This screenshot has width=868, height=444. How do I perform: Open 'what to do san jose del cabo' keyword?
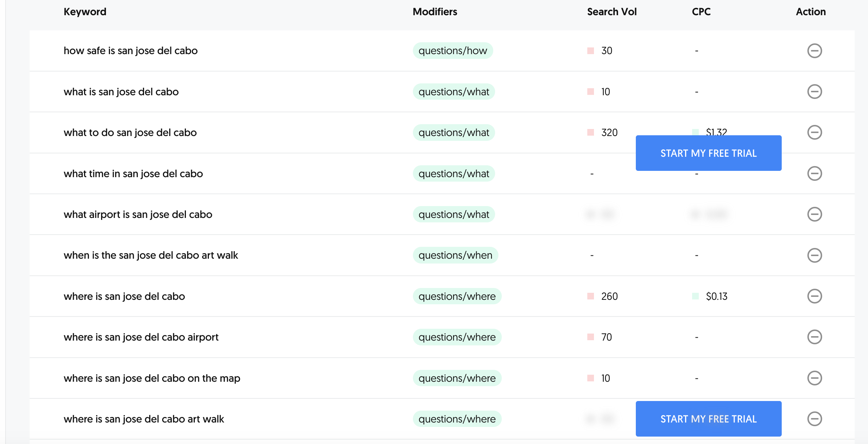[130, 133]
